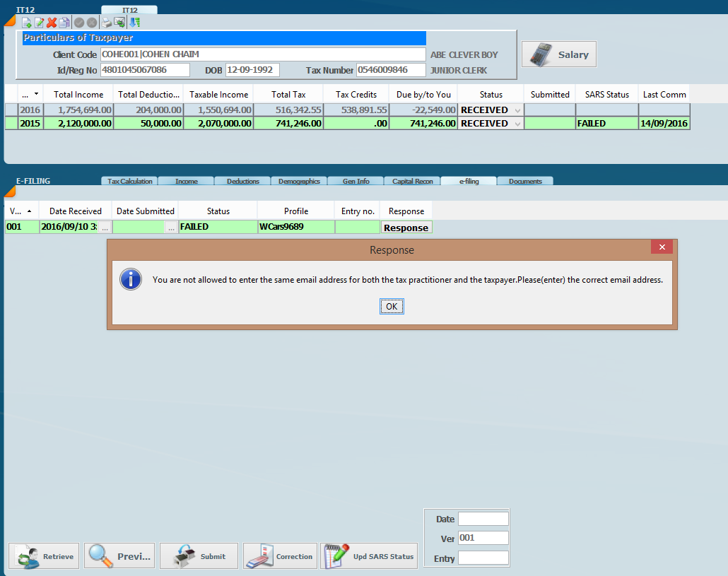Open Date Received ellipsis picker
The width and height of the screenshot is (728, 576).
tap(104, 228)
